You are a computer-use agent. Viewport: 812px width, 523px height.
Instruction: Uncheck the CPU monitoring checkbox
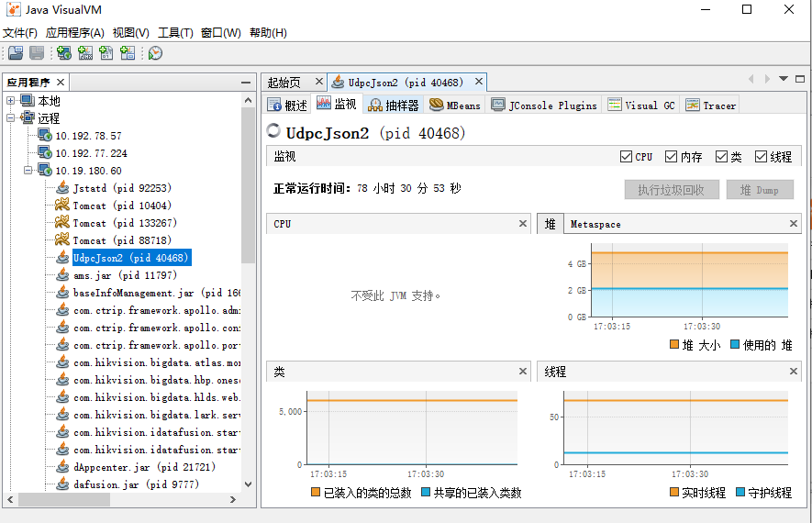point(626,156)
